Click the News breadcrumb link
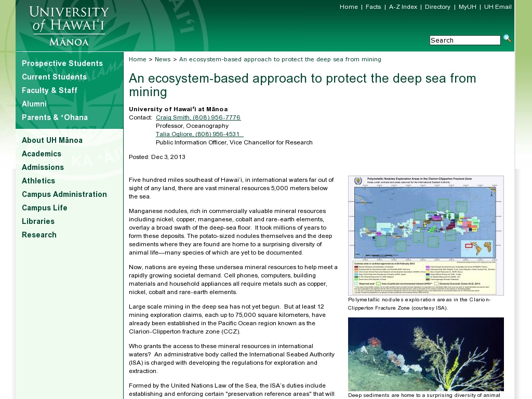This screenshot has height=399, width=532. click(x=163, y=59)
